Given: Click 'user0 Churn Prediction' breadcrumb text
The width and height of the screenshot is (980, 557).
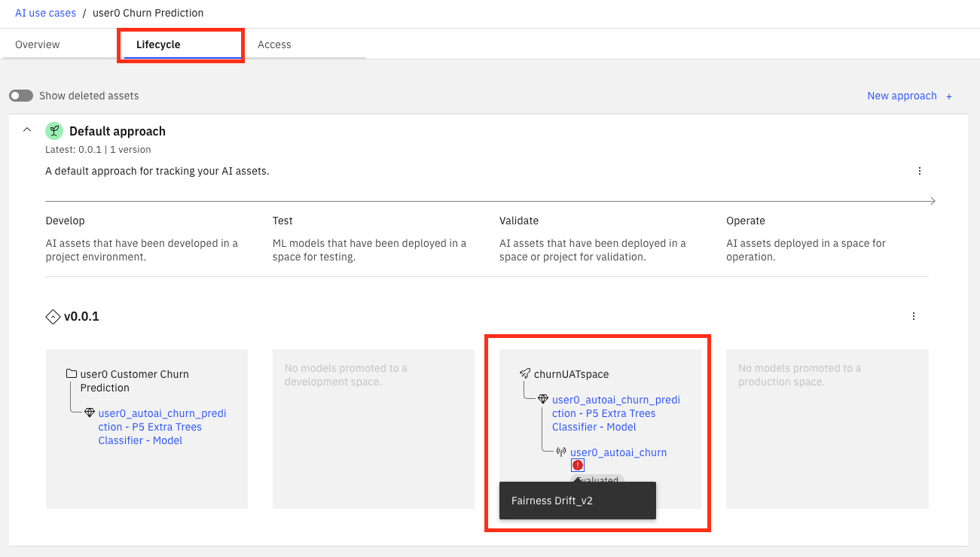Looking at the screenshot, I should tap(148, 13).
